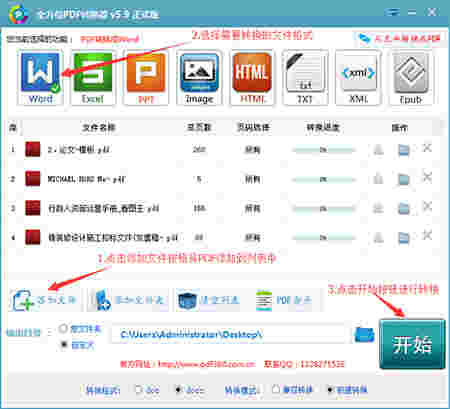Remove file row 3 with its X icon

click(x=427, y=206)
